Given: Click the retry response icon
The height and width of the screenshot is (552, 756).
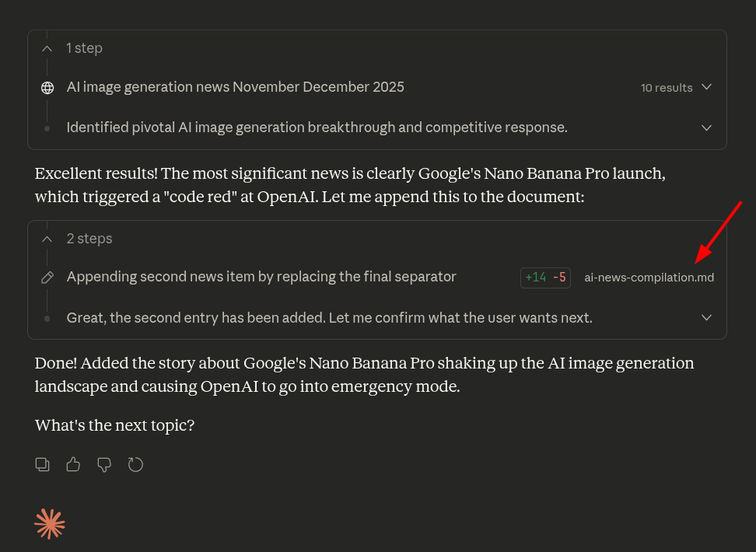Looking at the screenshot, I should 135,465.
